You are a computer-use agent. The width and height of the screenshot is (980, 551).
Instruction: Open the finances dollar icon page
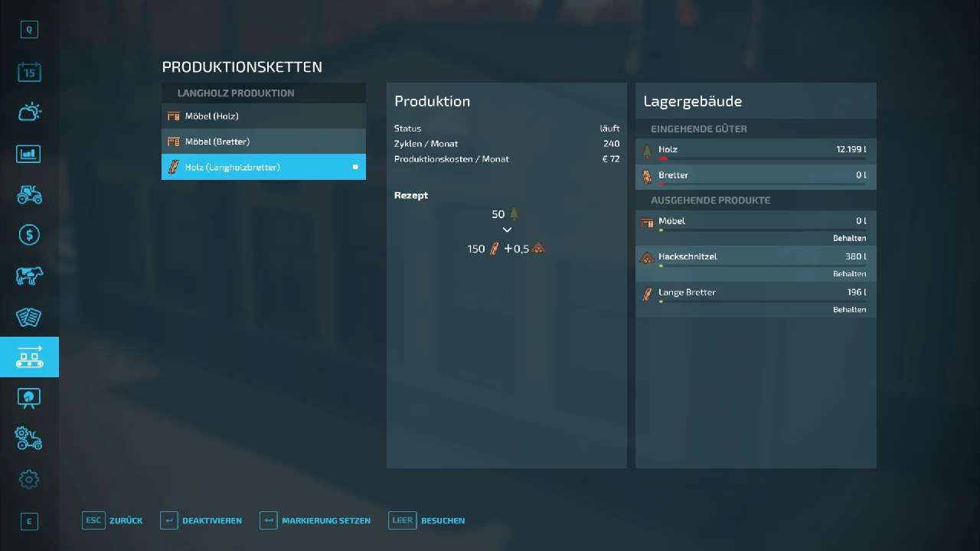pos(29,235)
